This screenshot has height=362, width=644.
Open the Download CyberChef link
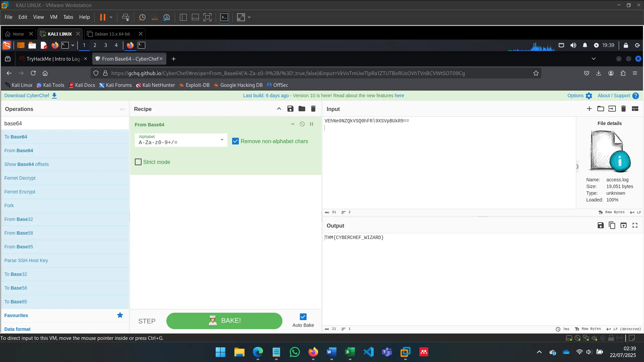click(26, 96)
